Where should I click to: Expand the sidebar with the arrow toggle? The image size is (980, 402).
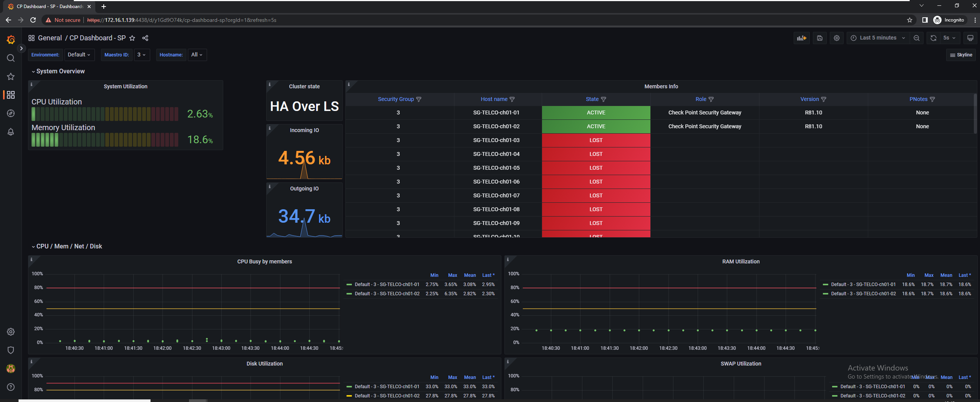point(21,48)
